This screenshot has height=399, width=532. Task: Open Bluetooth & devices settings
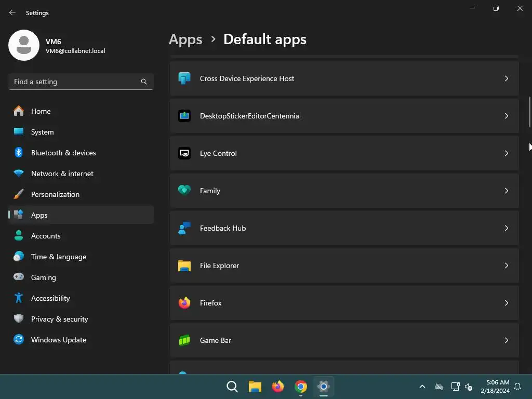(x=81, y=153)
